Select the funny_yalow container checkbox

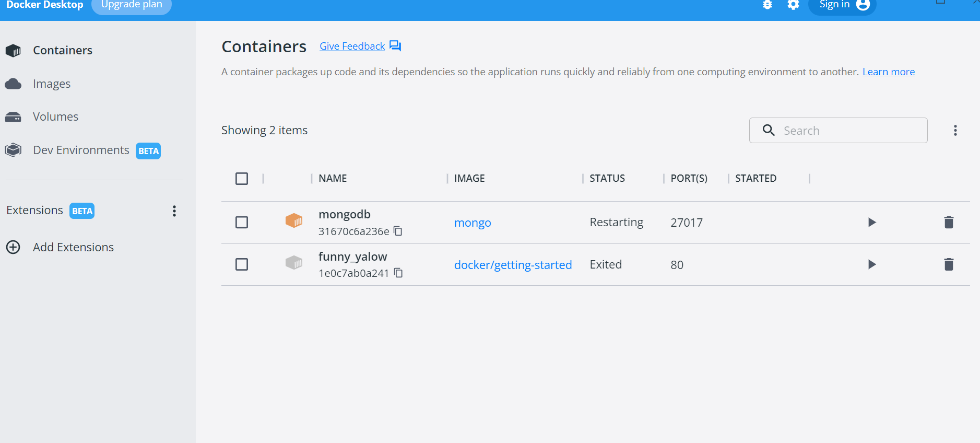242,264
